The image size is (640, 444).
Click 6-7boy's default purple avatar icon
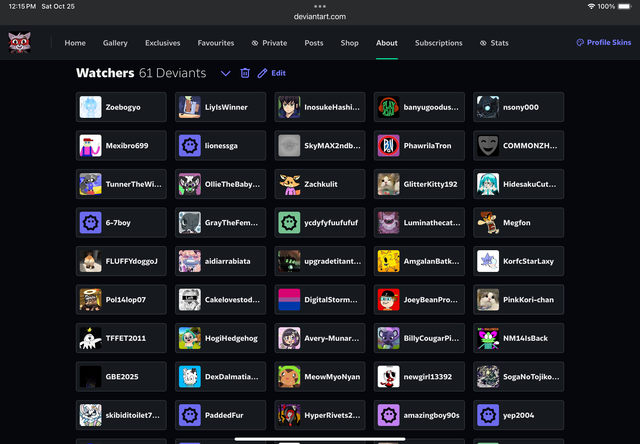pos(90,222)
